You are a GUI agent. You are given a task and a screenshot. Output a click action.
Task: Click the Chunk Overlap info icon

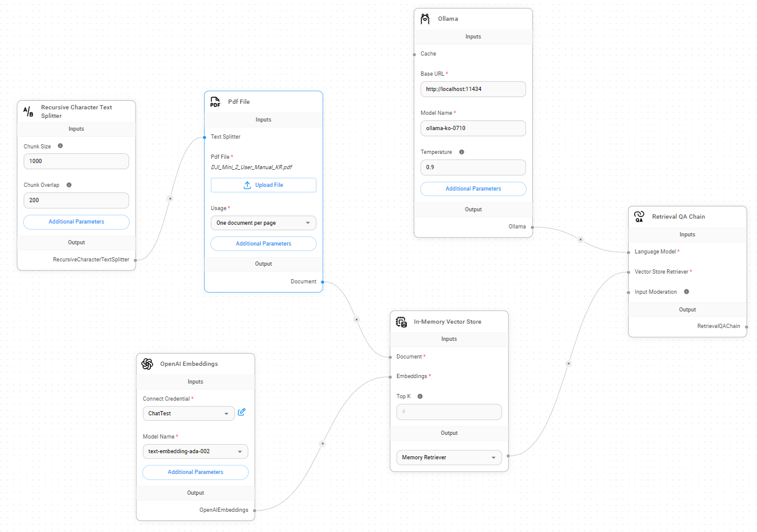pyautogui.click(x=68, y=185)
